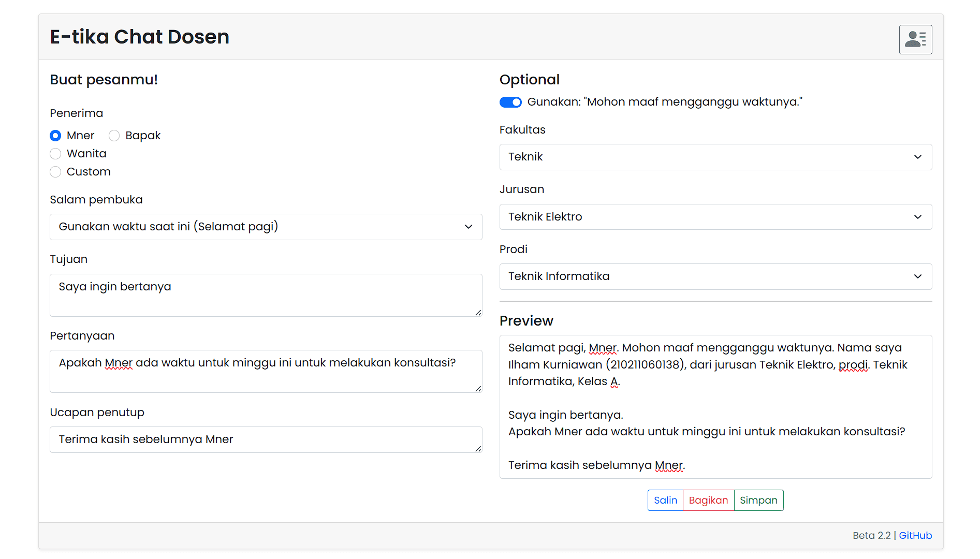This screenshot has height=559, width=980.
Task: Expand the Fakultas dropdown
Action: [715, 157]
